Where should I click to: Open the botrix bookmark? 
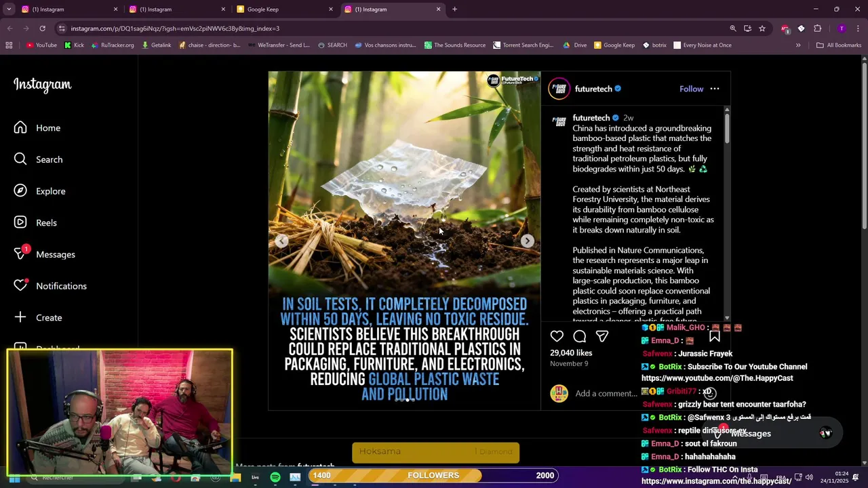coord(654,45)
